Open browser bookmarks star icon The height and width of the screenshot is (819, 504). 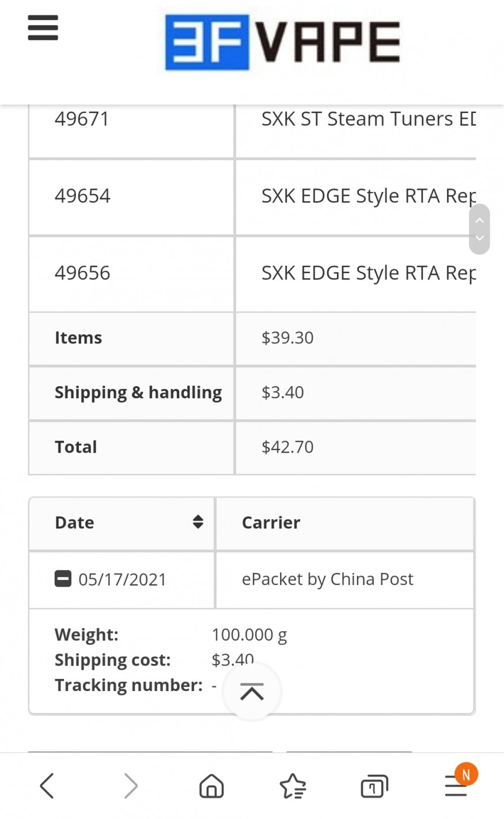point(293,786)
